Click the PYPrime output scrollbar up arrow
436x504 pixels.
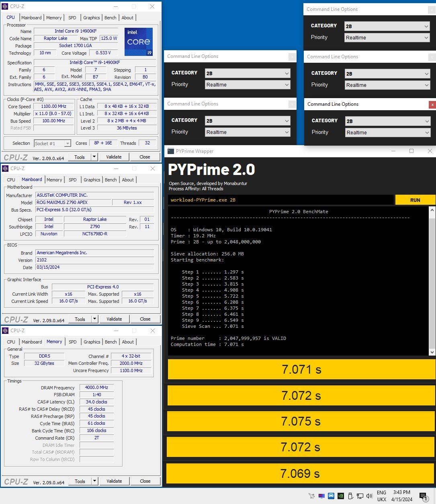click(432, 210)
